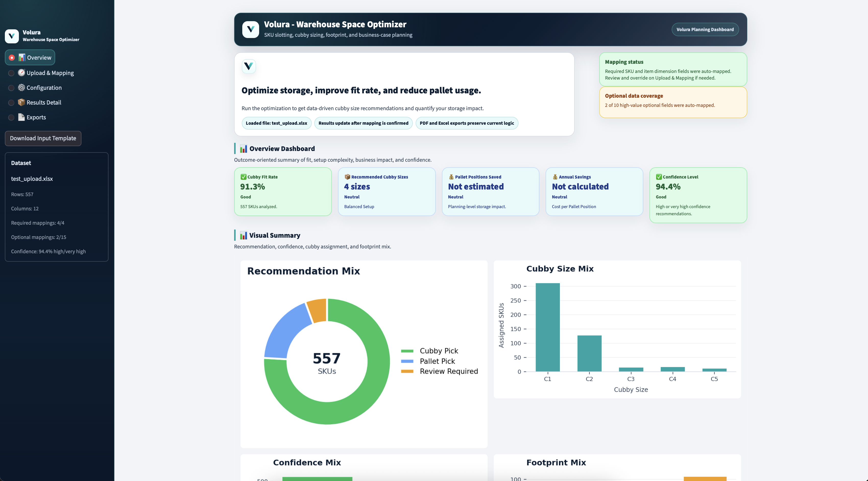Select the Configuration radio button
Image resolution: width=868 pixels, height=481 pixels.
tap(11, 88)
